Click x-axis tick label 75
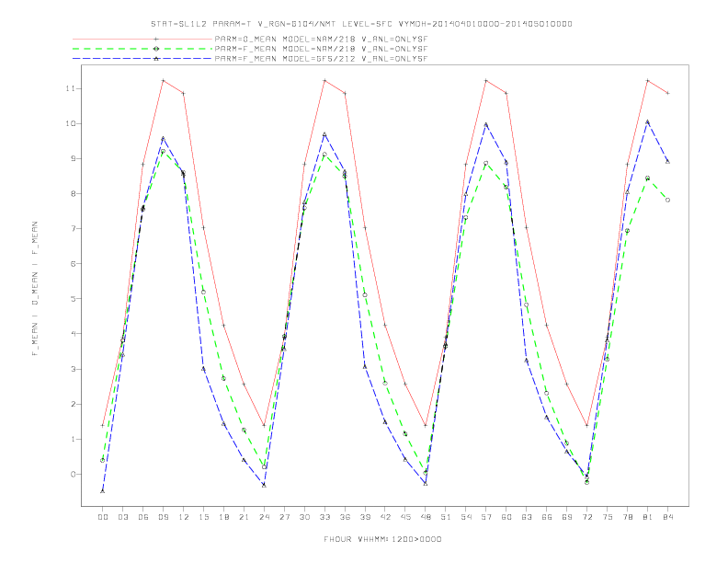This screenshot has height=563, width=728. tap(608, 517)
